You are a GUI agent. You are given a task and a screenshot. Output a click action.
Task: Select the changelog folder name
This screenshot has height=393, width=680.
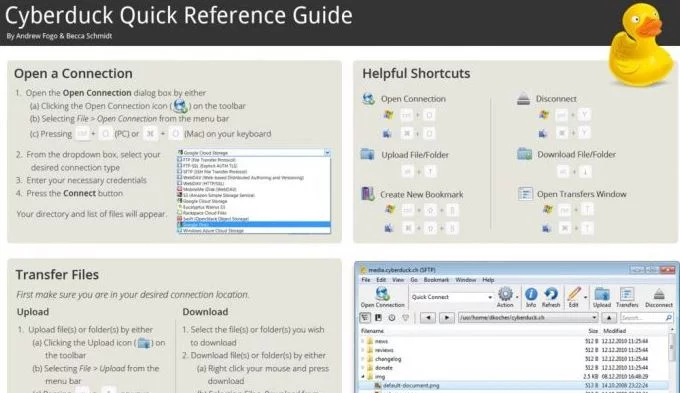[x=388, y=359]
